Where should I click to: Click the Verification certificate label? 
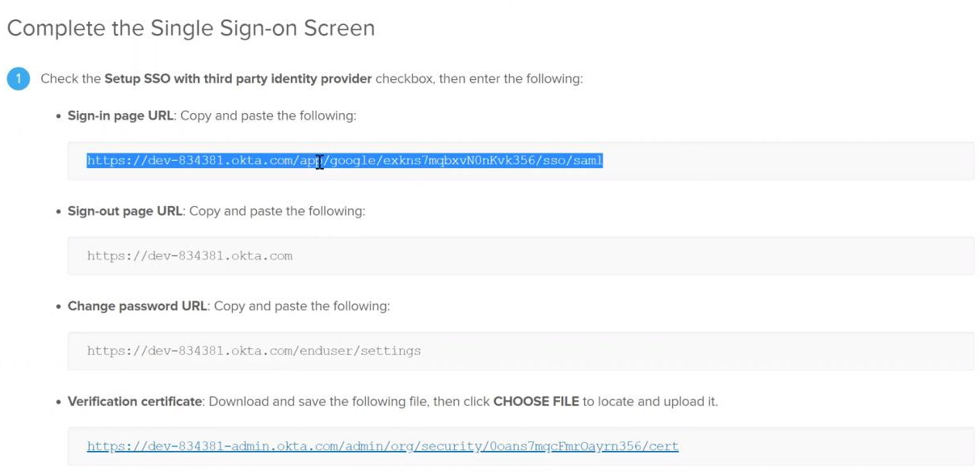coord(135,402)
